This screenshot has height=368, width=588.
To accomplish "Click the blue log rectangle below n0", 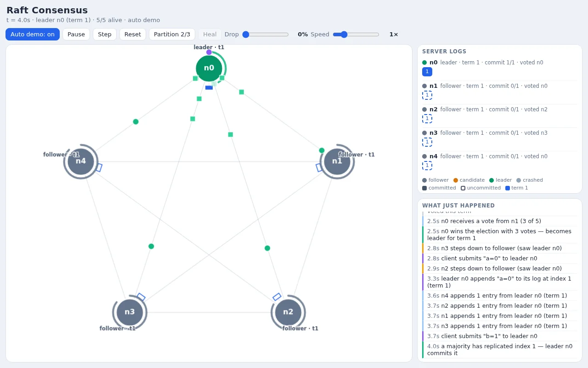I will (x=209, y=87).
